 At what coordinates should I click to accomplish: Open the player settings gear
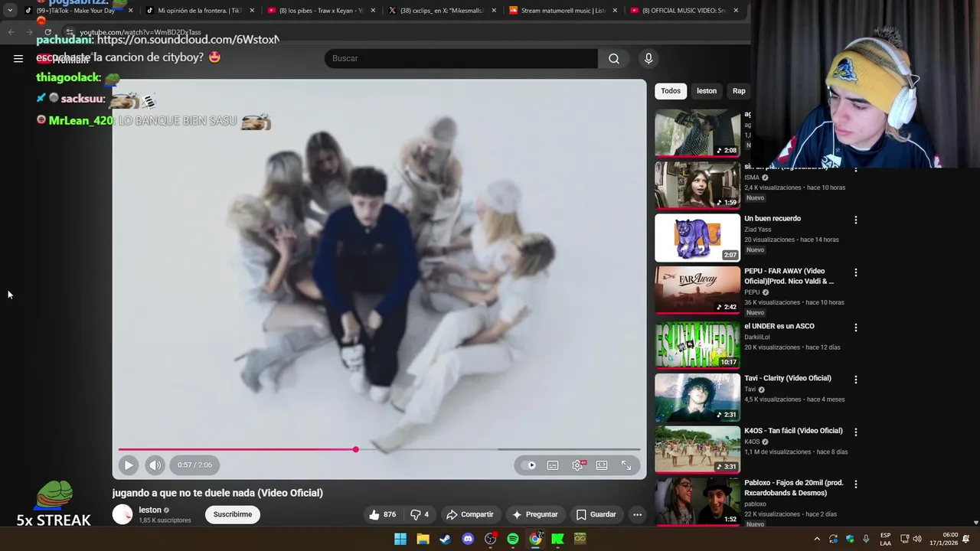[x=577, y=465]
